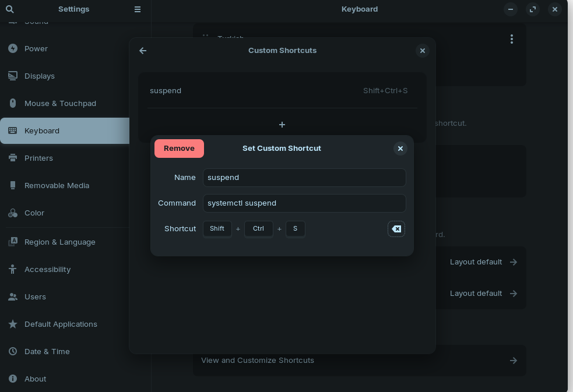
Task: Add a new custom shortcut with plus
Action: [x=282, y=125]
